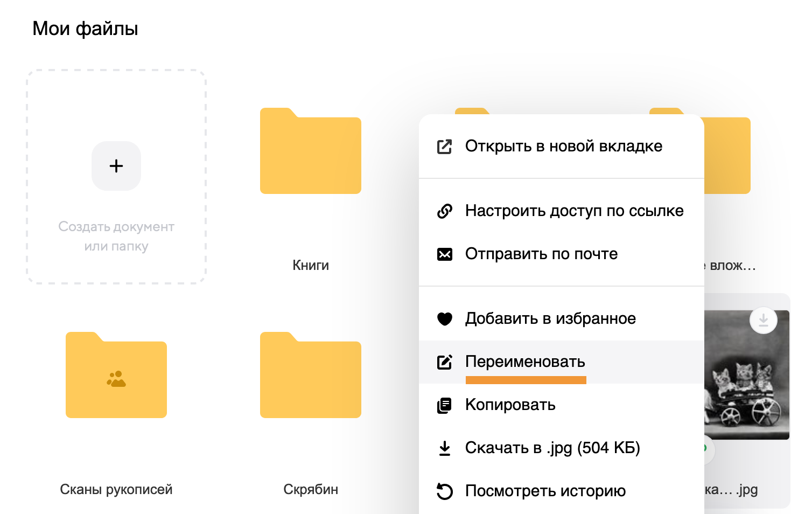Click the chain-link sharing icon

click(x=444, y=211)
